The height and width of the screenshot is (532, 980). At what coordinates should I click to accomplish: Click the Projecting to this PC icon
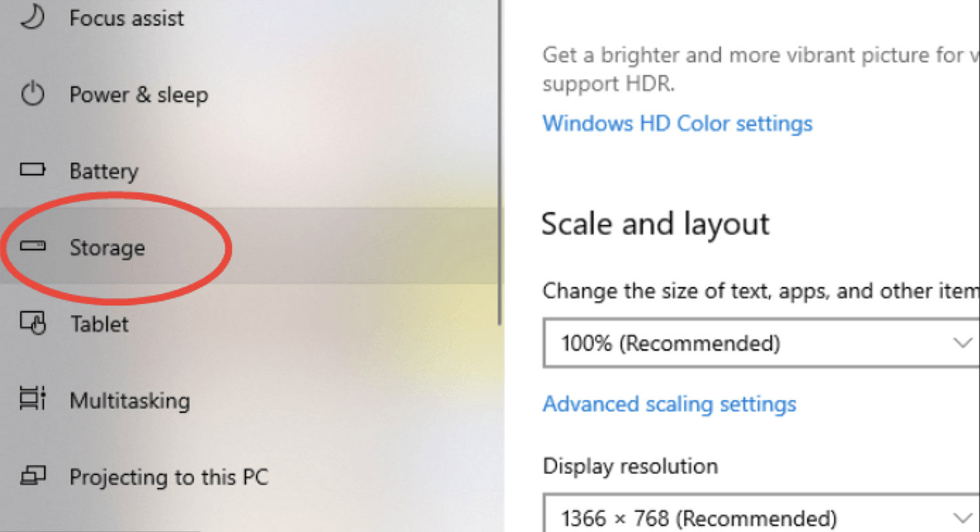tap(33, 476)
